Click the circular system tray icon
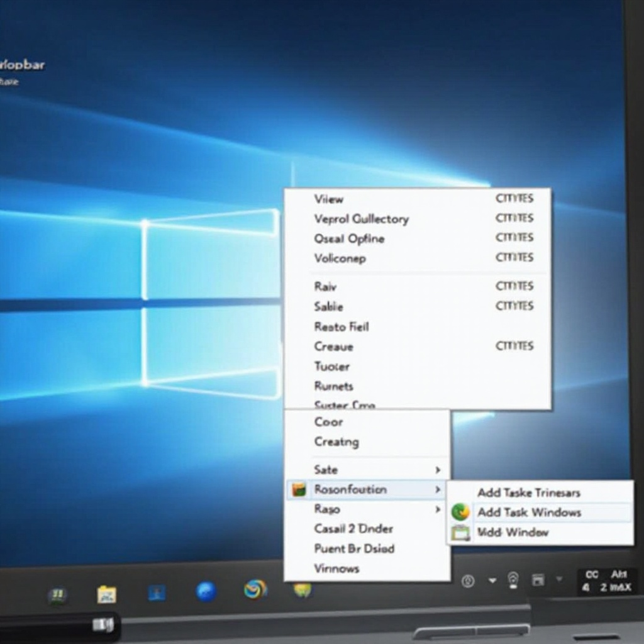The width and height of the screenshot is (644, 644). point(467,580)
